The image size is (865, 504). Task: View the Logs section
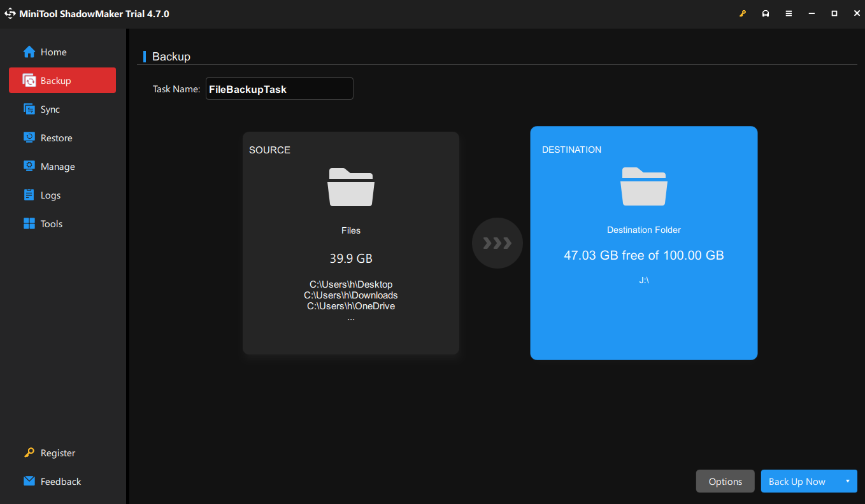29,195
